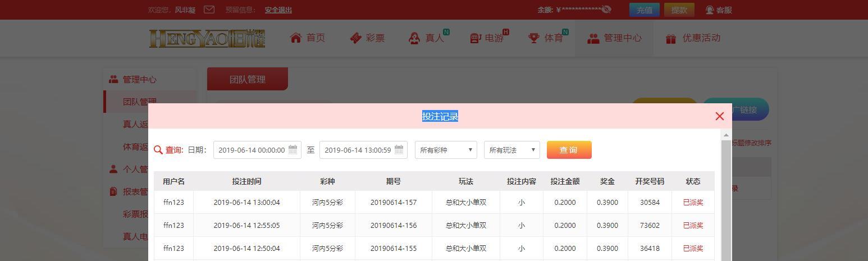This screenshot has width=868, height=261.
Task: Expand the 所有玩法 dropdown
Action: (x=511, y=150)
